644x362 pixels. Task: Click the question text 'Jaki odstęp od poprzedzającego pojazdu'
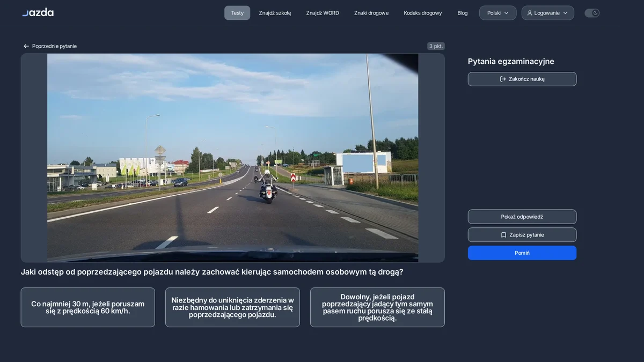[x=212, y=272]
